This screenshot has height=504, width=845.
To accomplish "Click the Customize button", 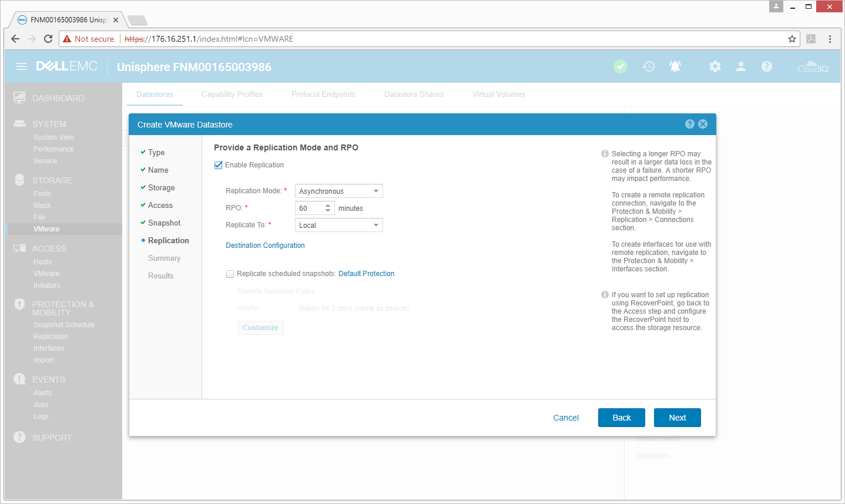I will 260,328.
